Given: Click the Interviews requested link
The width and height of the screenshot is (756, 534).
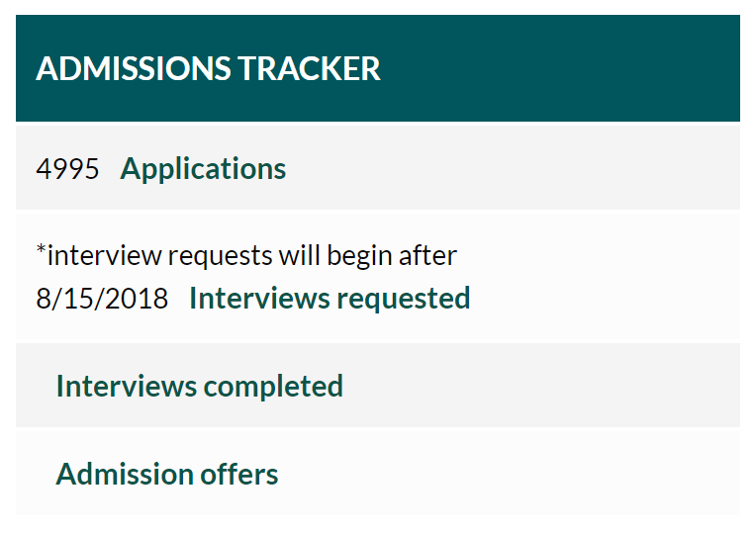Looking at the screenshot, I should coord(329,298).
